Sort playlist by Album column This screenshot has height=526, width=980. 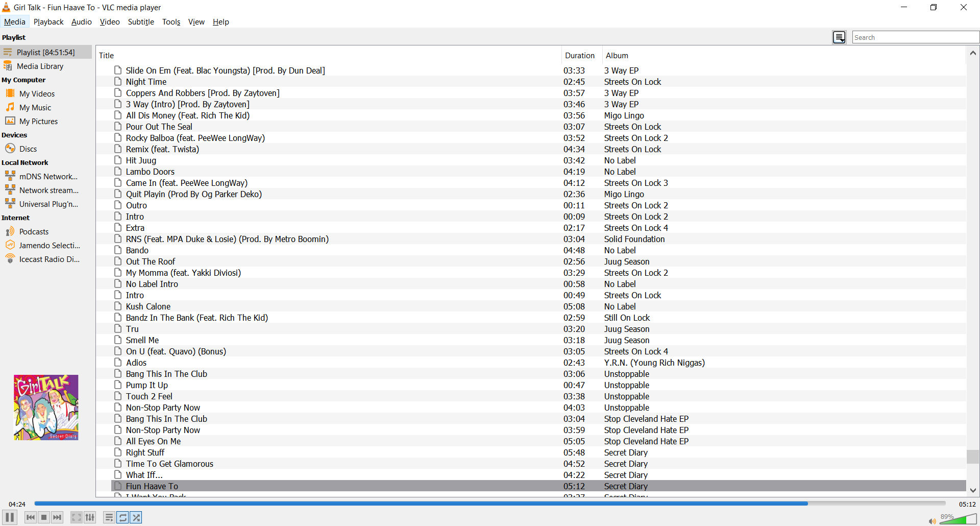tap(784, 55)
